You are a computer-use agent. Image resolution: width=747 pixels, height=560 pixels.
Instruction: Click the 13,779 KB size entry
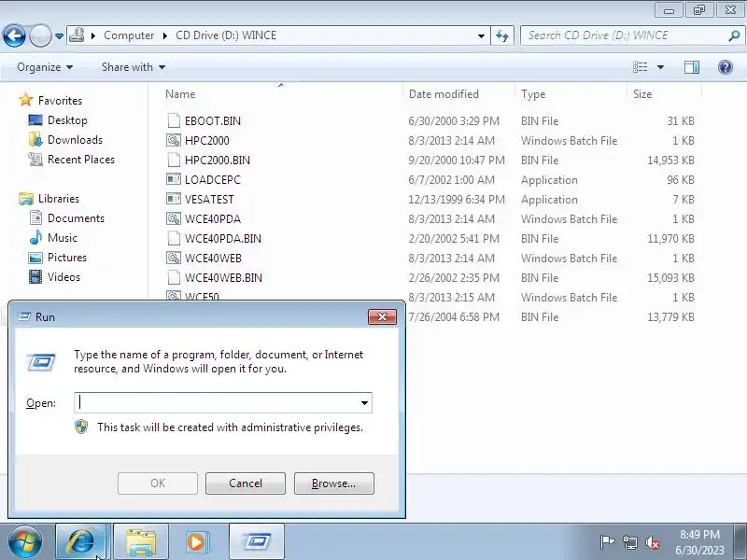[x=670, y=316]
